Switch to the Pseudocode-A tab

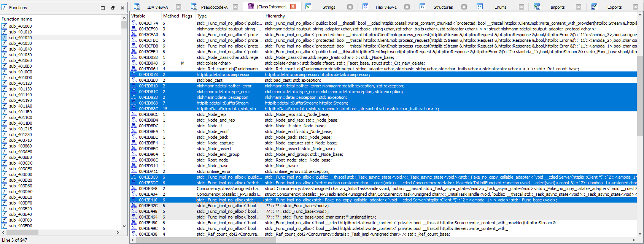pos(214,7)
